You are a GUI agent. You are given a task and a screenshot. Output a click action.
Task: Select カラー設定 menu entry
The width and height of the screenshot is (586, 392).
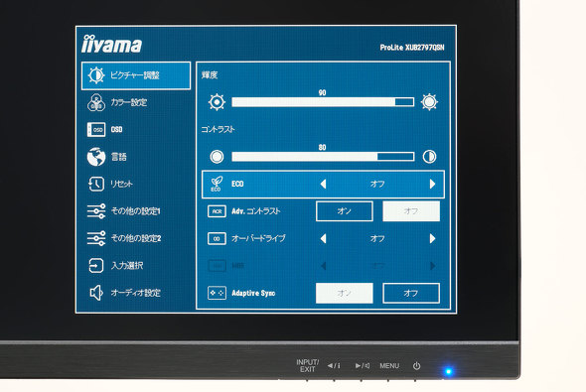coord(128,102)
